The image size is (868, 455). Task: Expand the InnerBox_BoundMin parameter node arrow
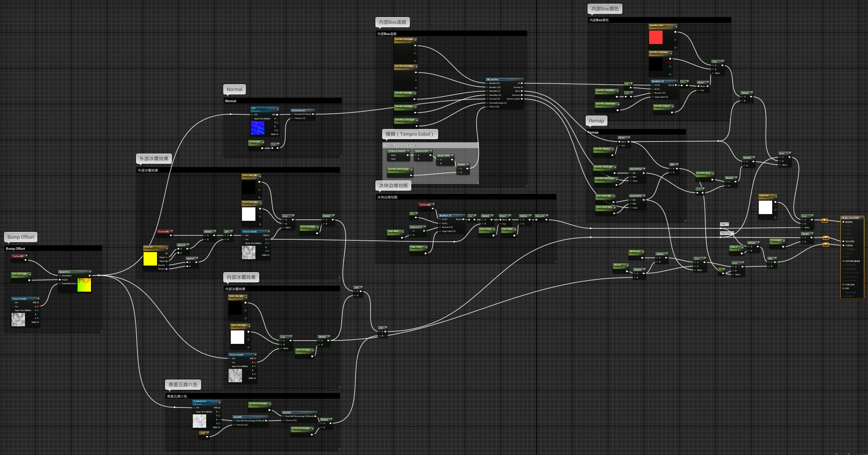click(415, 39)
